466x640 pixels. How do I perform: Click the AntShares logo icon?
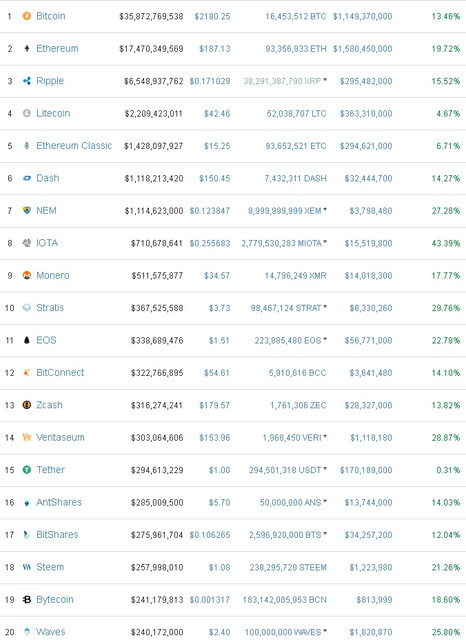[27, 502]
